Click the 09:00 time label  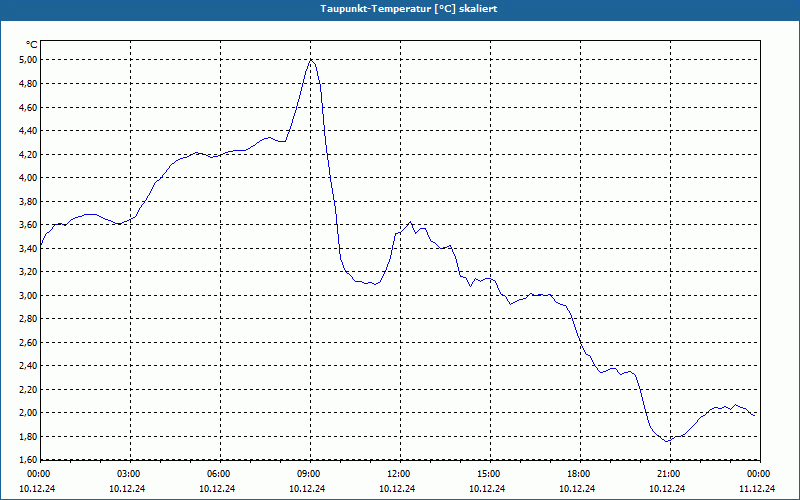click(308, 474)
